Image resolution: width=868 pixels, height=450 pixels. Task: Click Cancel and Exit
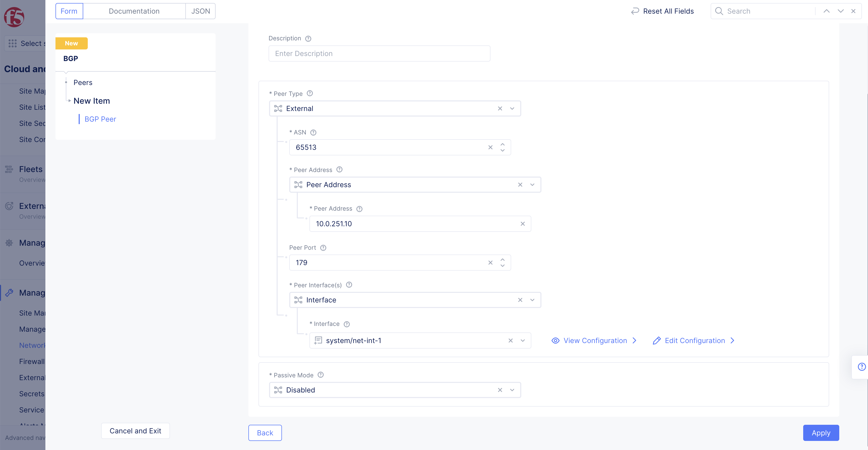tap(135, 431)
